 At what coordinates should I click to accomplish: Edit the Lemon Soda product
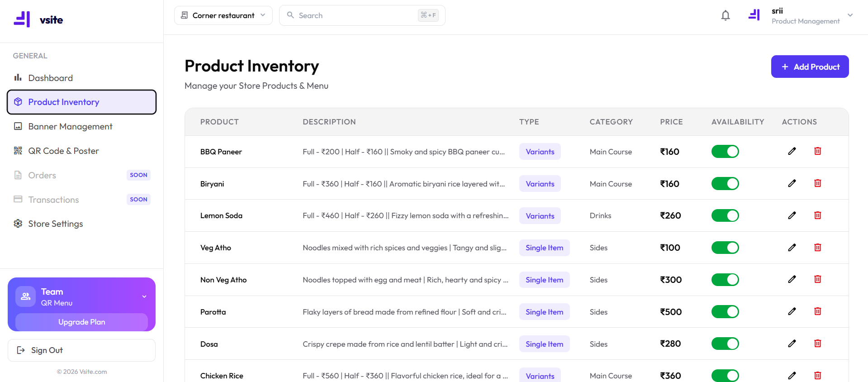coord(792,215)
